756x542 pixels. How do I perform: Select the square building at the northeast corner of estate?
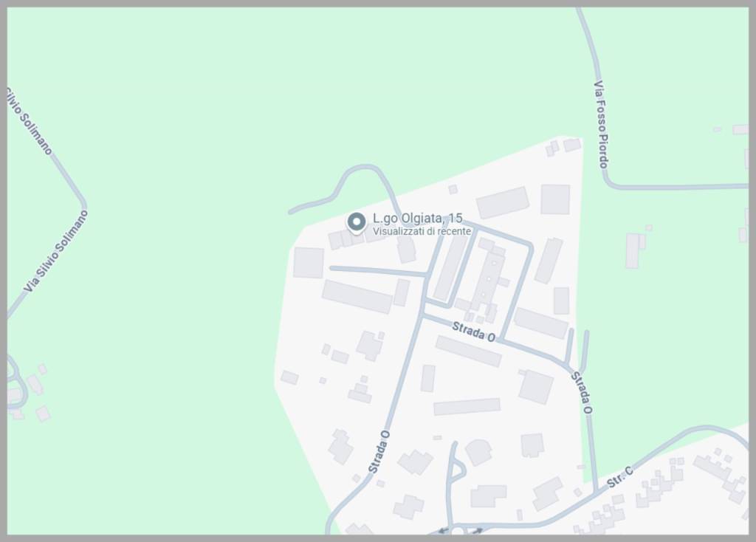point(555,199)
